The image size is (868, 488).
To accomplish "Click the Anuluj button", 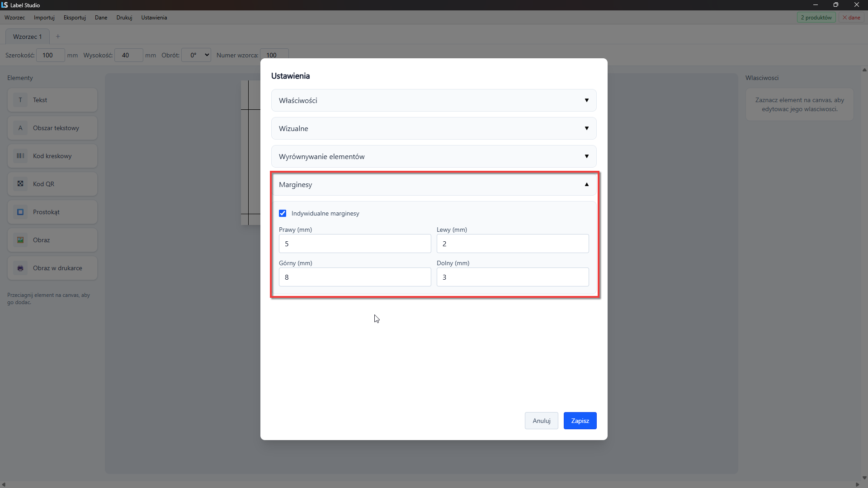I will (542, 421).
